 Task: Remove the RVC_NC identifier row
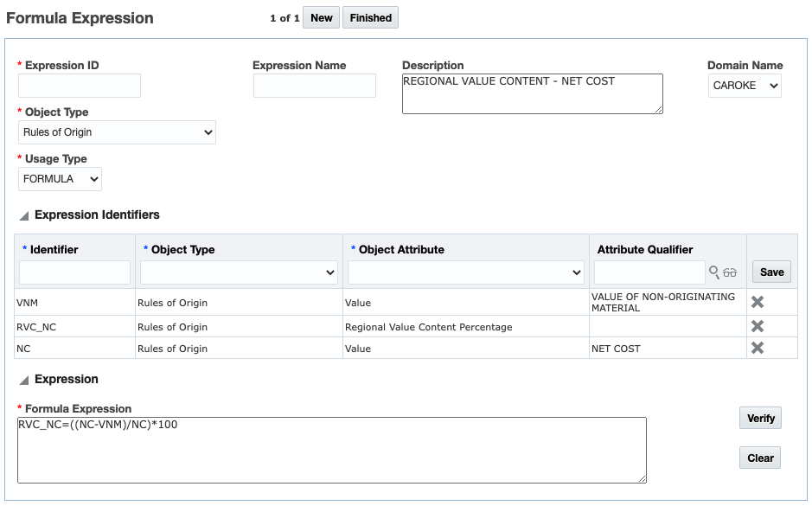(758, 326)
